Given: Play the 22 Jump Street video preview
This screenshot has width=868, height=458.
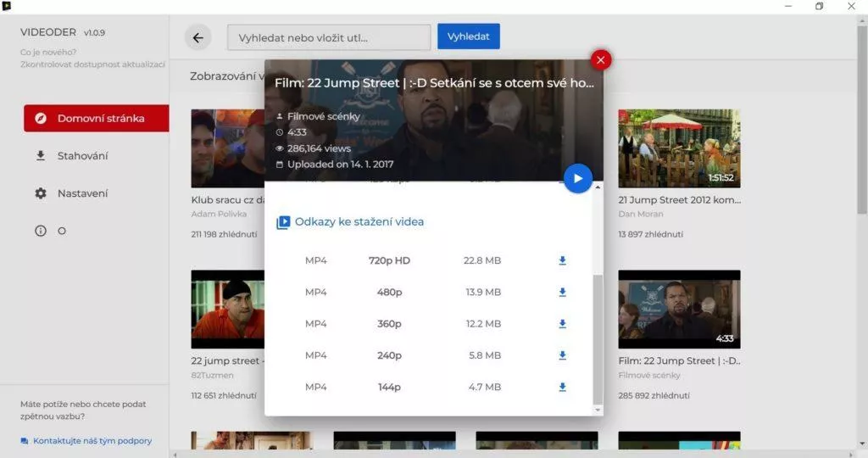Looking at the screenshot, I should coord(577,178).
